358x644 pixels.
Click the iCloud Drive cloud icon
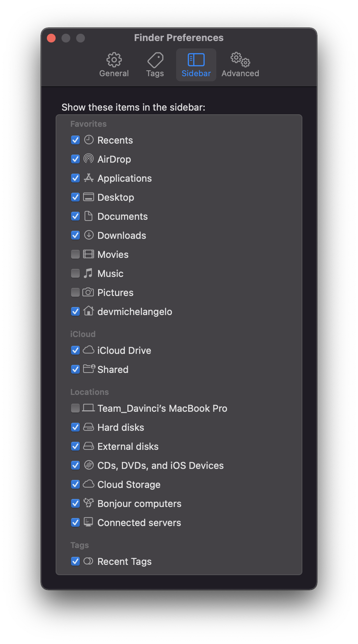pyautogui.click(x=89, y=350)
